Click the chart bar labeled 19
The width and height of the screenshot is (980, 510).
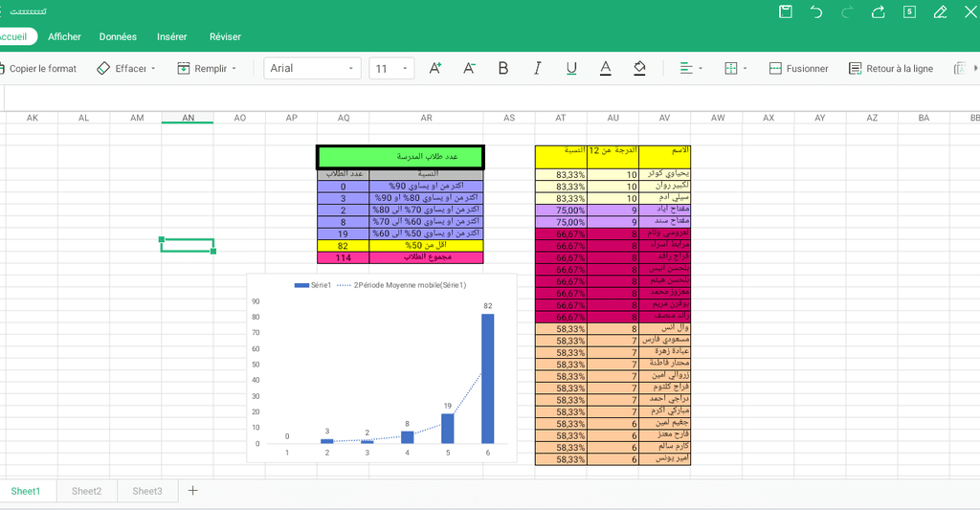point(448,429)
